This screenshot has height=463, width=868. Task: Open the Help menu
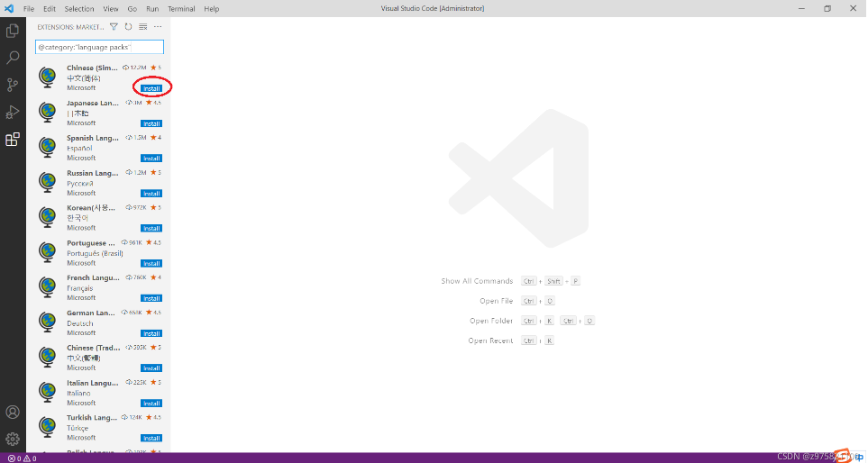coord(212,9)
